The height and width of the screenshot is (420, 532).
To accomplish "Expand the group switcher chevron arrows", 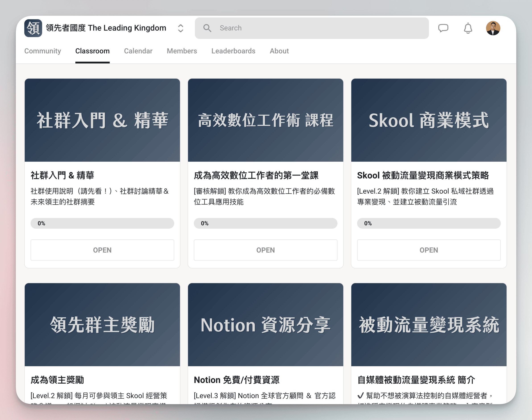I will [x=180, y=28].
